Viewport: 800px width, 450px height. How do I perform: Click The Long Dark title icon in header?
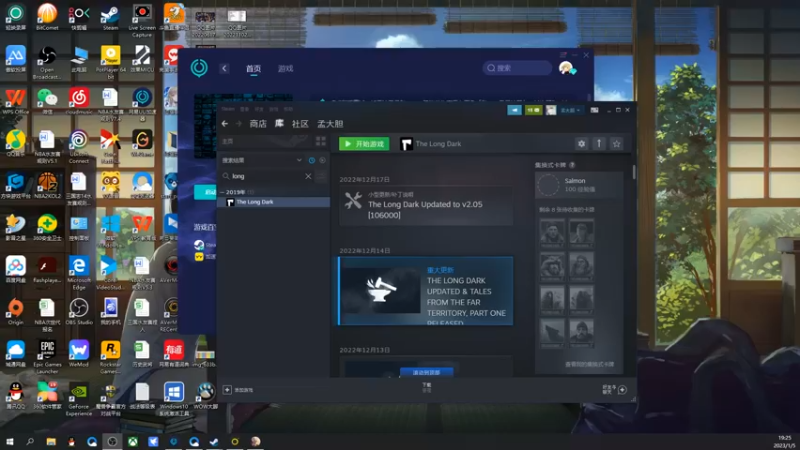tap(406, 144)
